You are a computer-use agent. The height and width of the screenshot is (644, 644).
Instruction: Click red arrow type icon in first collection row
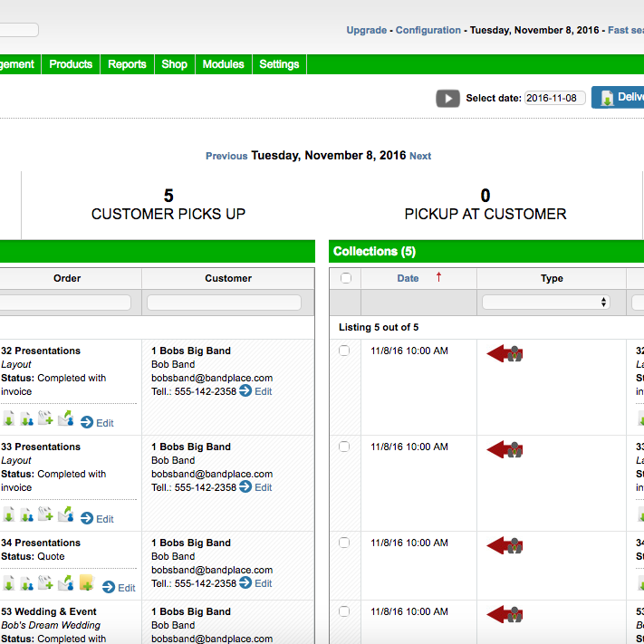(x=505, y=353)
